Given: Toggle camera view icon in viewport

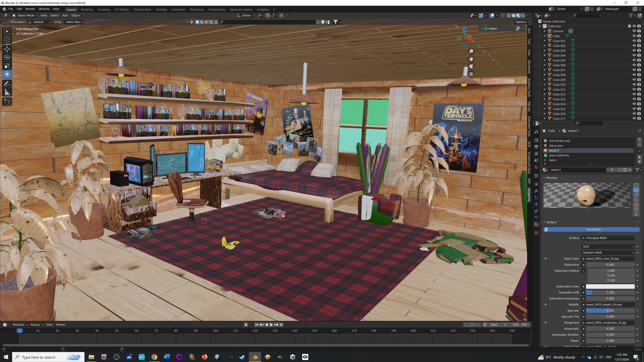Looking at the screenshot, I should (x=471, y=67).
